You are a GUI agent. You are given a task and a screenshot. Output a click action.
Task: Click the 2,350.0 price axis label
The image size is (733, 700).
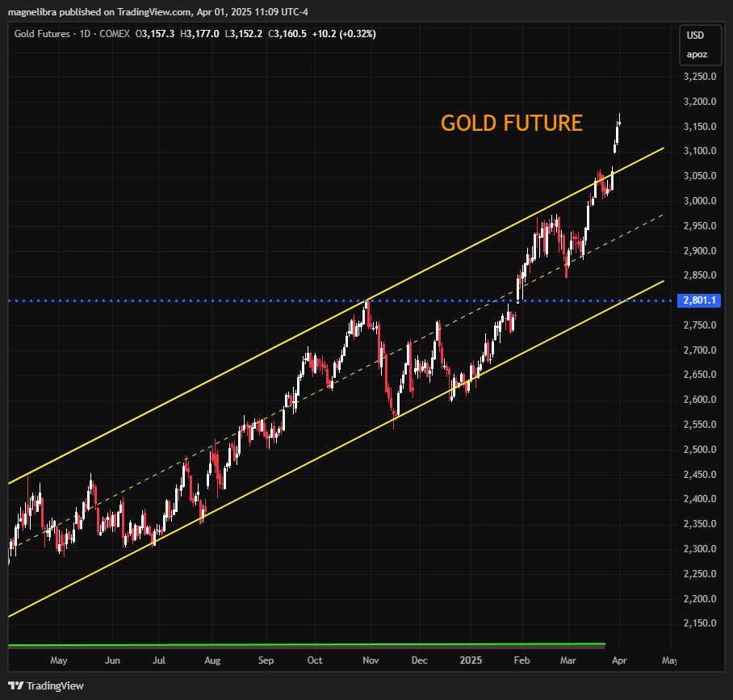(x=700, y=524)
